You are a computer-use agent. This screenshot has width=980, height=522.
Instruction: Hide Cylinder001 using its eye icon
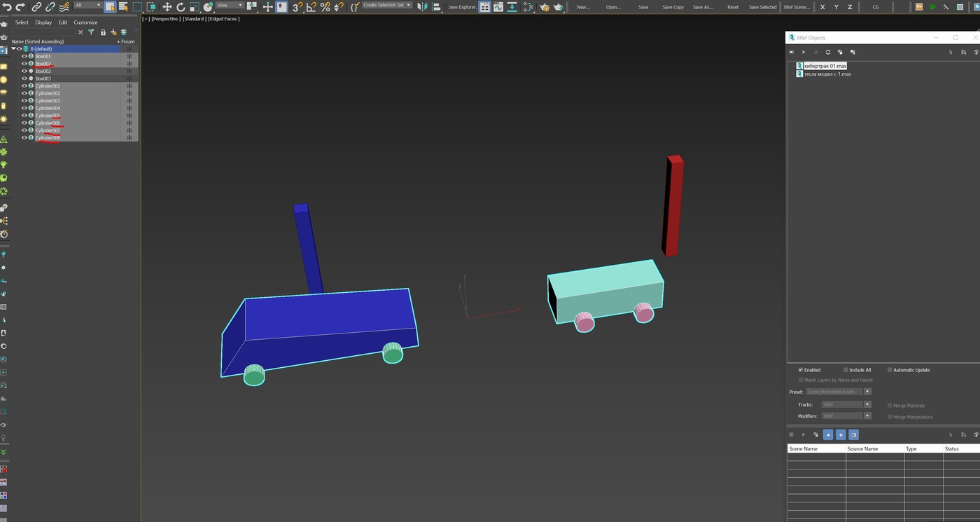(x=24, y=86)
